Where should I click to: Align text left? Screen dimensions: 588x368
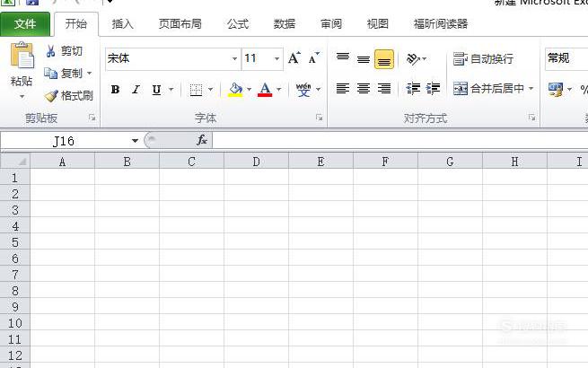tap(343, 89)
